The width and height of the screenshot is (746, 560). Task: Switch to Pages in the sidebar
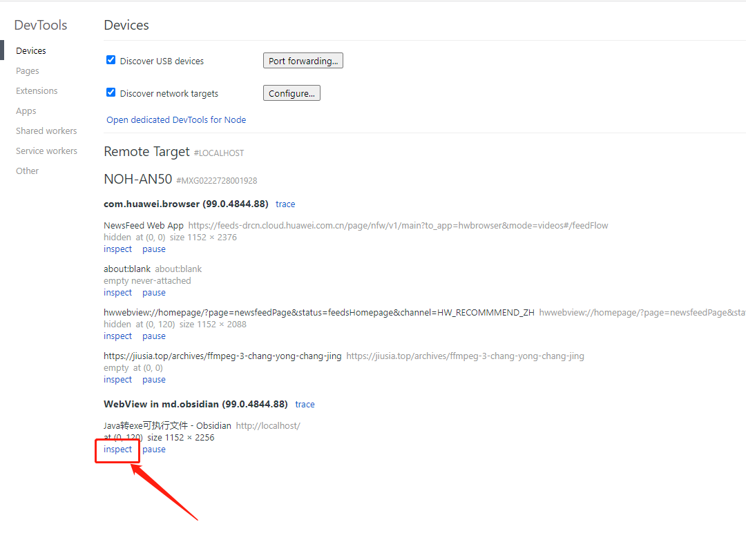(x=28, y=70)
